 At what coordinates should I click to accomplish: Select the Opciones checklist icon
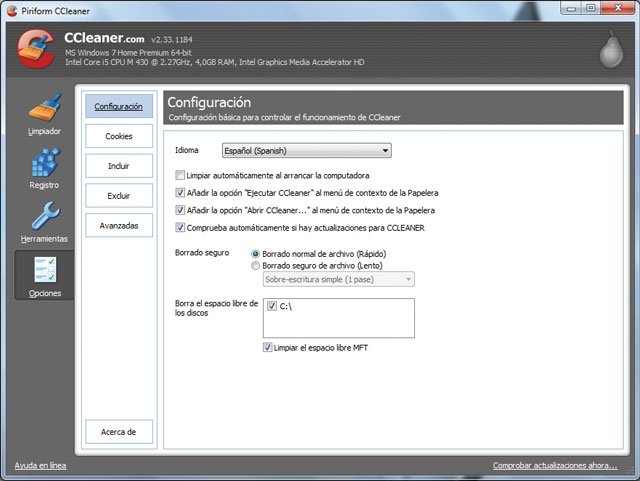point(45,269)
